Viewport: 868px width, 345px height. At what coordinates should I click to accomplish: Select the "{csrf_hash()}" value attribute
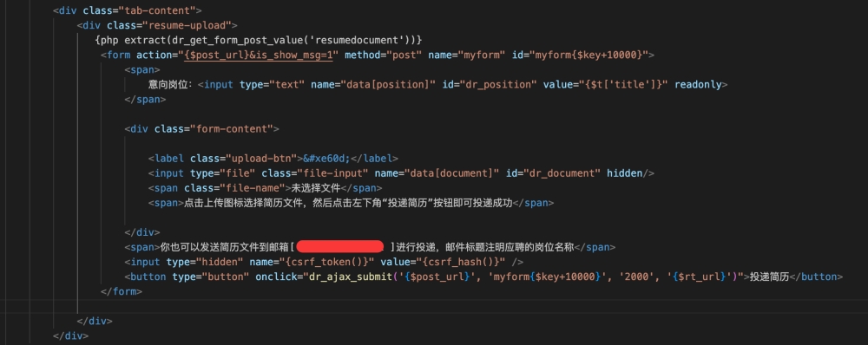[x=462, y=262]
